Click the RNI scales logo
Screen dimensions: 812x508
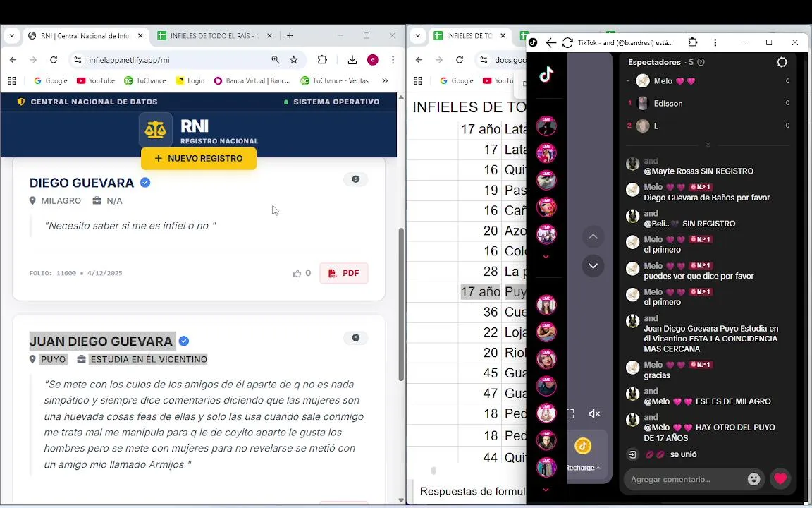click(155, 130)
